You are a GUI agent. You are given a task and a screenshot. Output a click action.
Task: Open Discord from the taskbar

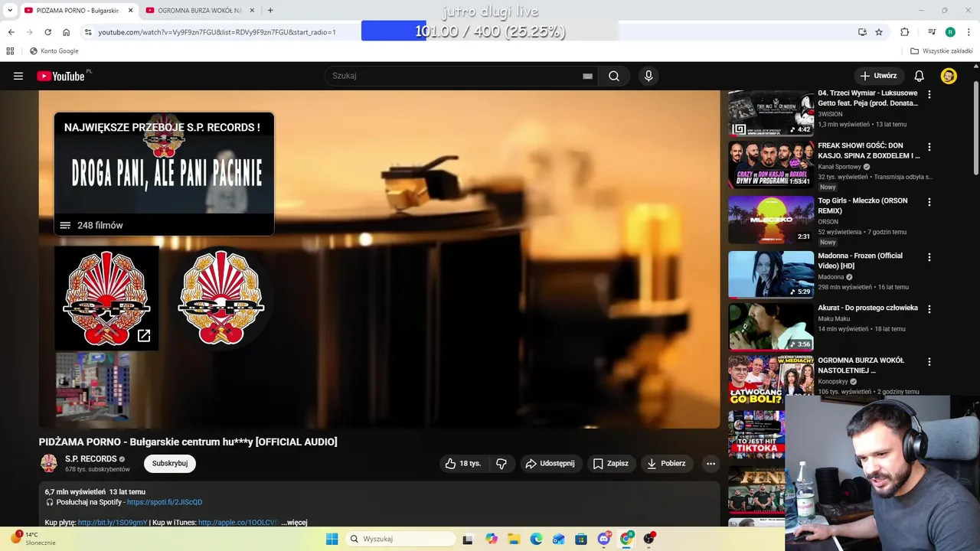point(604,539)
